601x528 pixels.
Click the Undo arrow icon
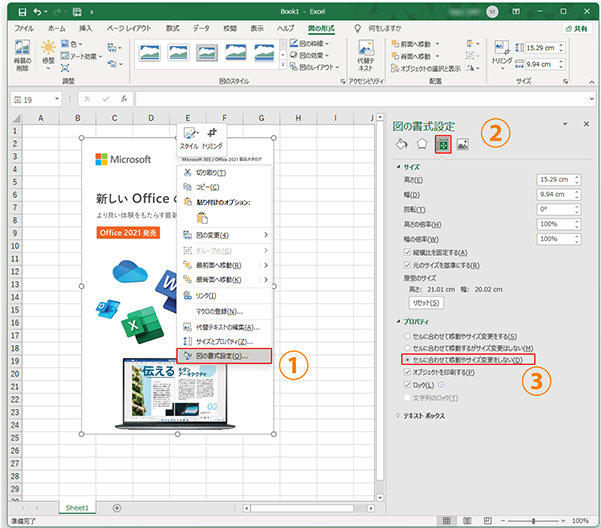(x=37, y=12)
